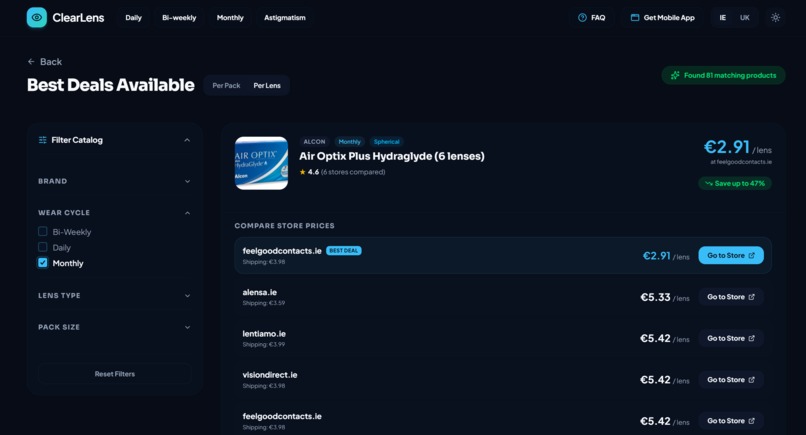Collapse the Filter Catalog panel

click(x=187, y=140)
